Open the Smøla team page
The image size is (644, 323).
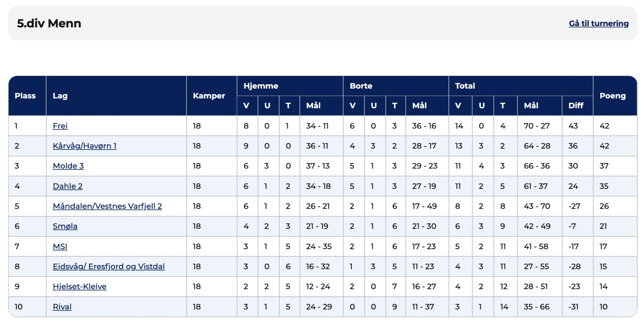[x=65, y=226]
